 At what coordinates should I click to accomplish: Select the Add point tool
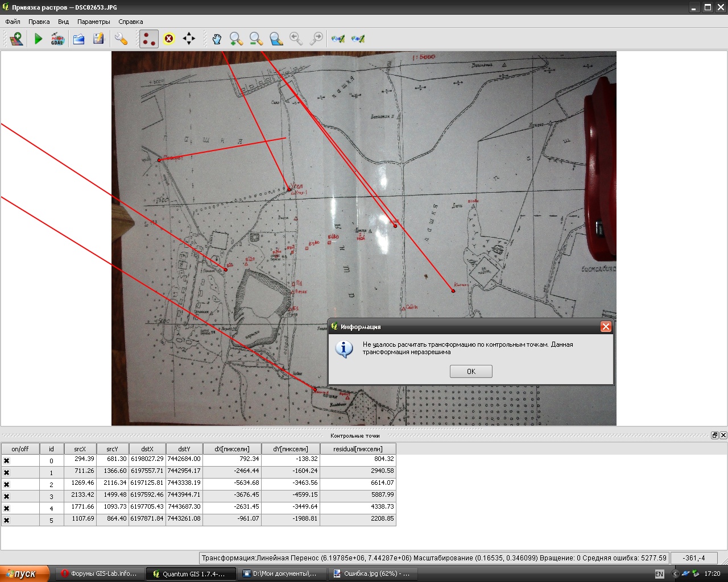tap(148, 39)
